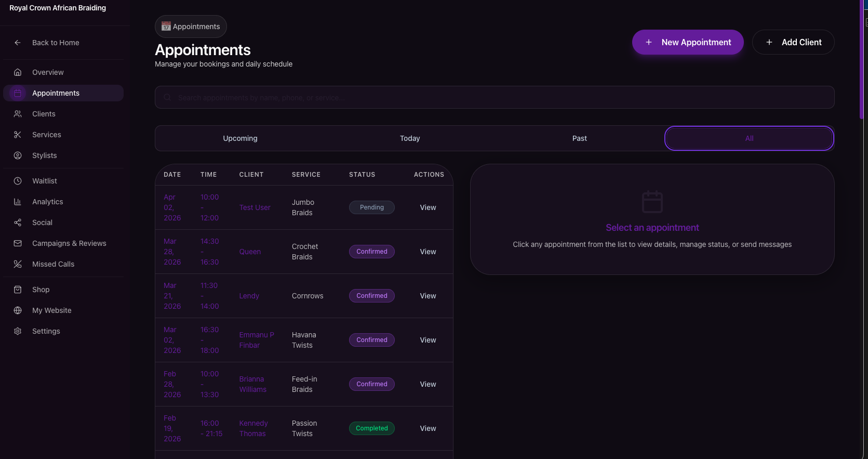Select the Past appointments tab
This screenshot has height=459, width=868.
[x=579, y=138]
